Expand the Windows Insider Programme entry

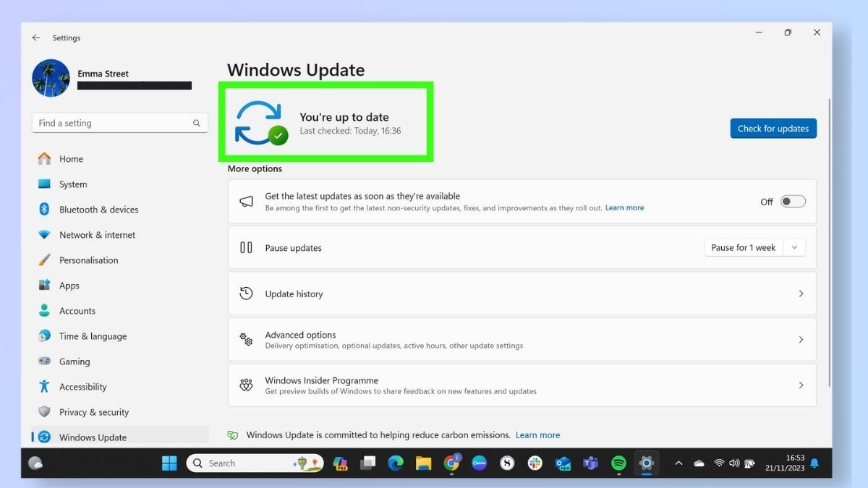coord(801,385)
